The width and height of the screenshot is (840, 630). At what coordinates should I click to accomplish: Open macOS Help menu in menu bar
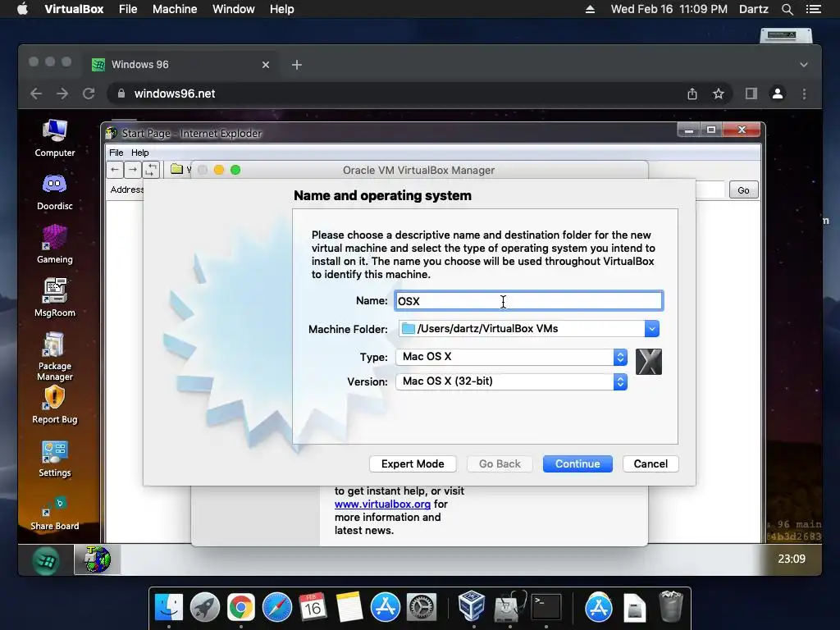coord(282,9)
